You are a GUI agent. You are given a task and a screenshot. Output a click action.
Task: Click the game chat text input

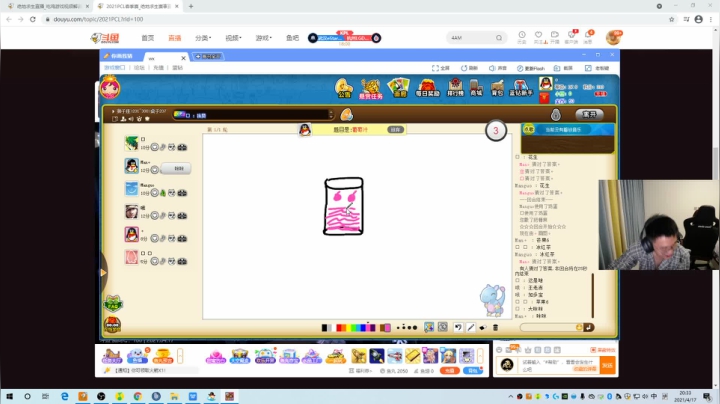click(x=549, y=327)
